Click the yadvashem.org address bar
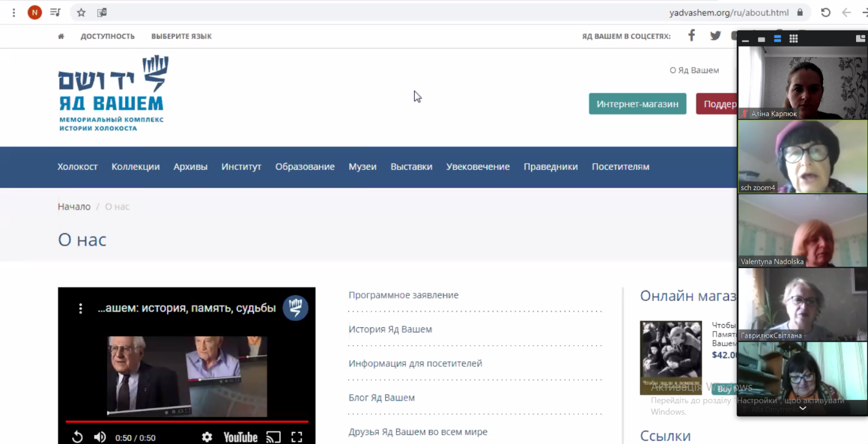 pyautogui.click(x=729, y=12)
